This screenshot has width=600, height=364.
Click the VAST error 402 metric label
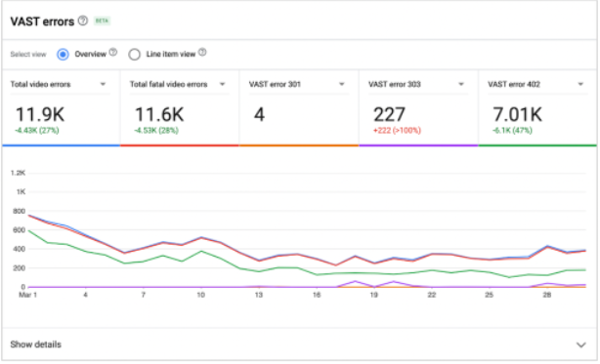(x=514, y=84)
